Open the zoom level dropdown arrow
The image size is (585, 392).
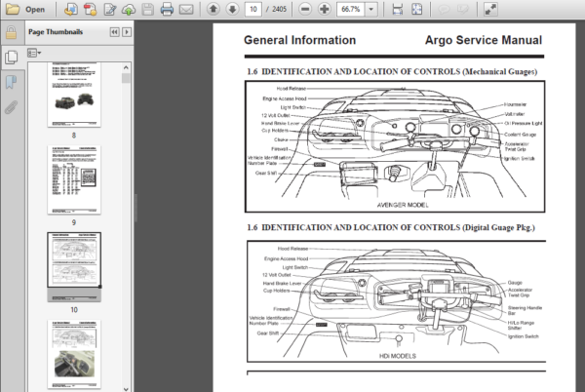pyautogui.click(x=370, y=10)
